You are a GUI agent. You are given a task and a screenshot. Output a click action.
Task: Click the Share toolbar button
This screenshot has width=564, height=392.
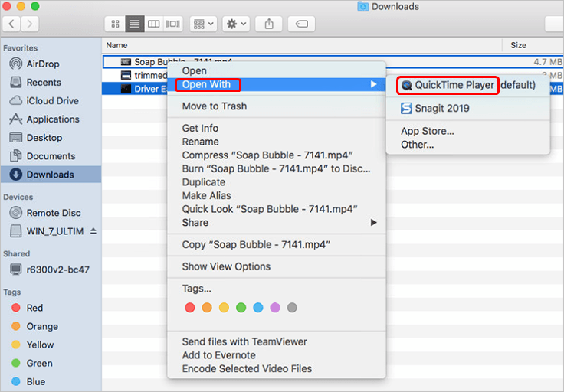(269, 24)
